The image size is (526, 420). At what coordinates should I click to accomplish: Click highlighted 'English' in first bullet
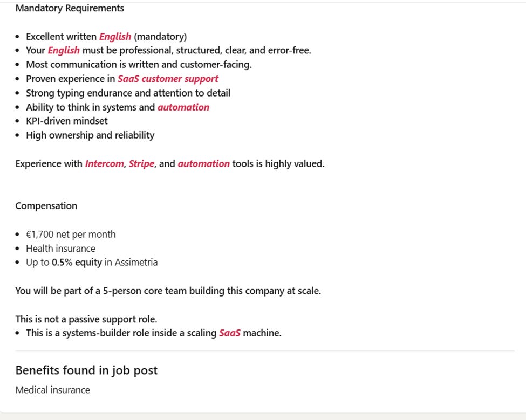click(x=115, y=36)
